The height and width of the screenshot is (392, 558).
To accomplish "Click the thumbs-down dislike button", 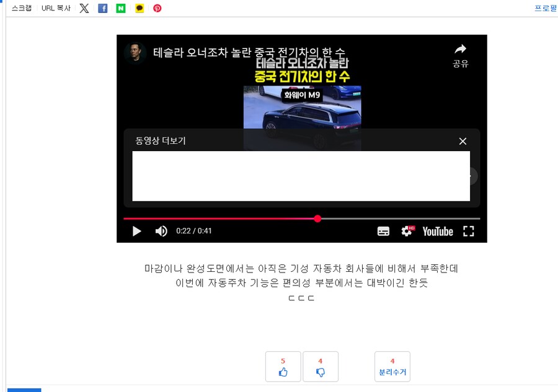I will click(x=321, y=367).
